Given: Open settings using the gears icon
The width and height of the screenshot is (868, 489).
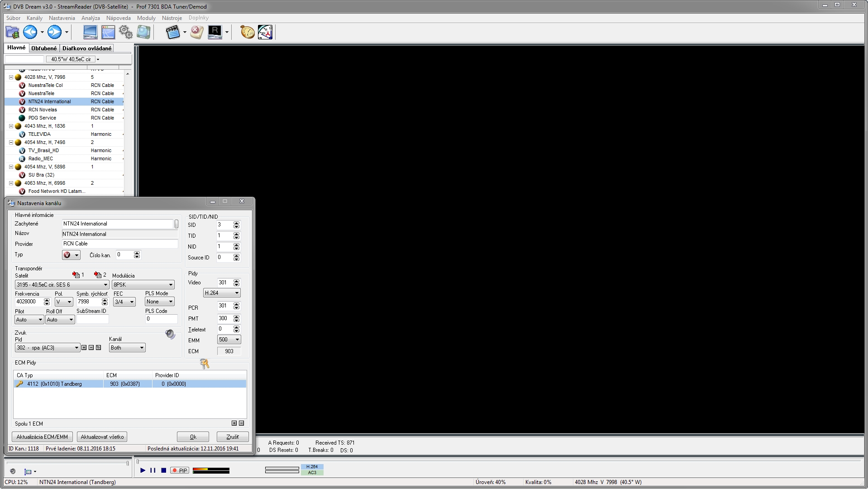Looking at the screenshot, I should point(126,32).
